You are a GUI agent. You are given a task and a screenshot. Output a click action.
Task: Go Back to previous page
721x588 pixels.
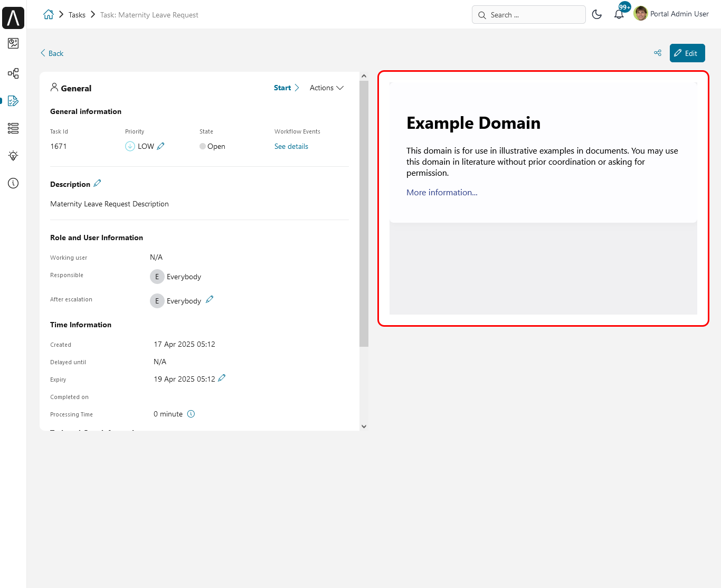[52, 53]
